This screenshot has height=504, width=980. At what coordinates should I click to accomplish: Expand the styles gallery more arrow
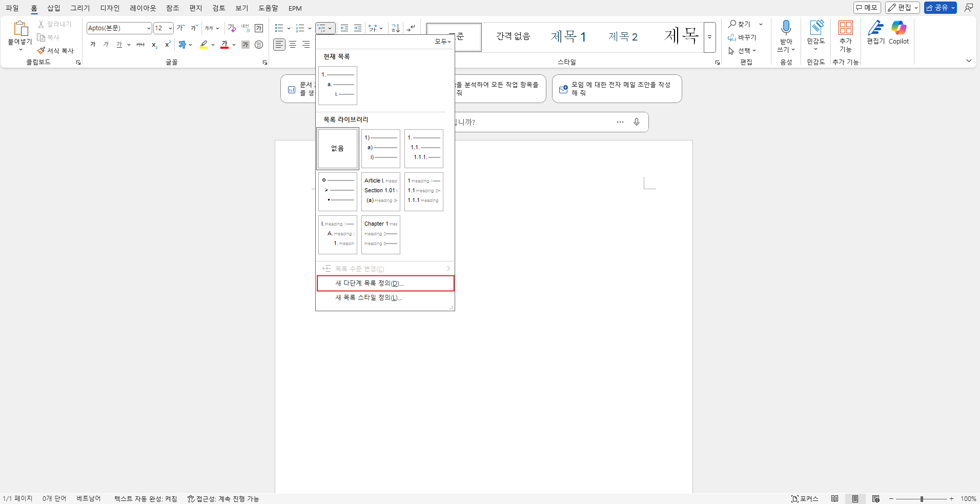point(709,37)
